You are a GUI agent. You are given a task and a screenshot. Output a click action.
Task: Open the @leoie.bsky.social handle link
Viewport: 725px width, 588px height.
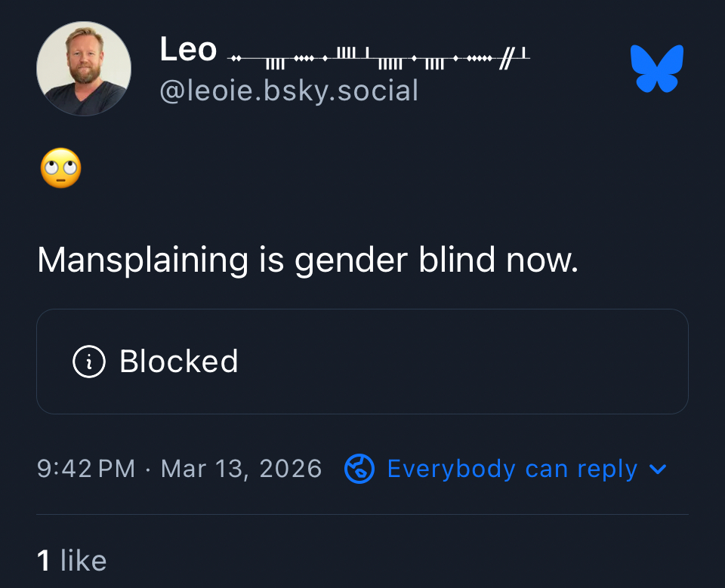coord(288,91)
